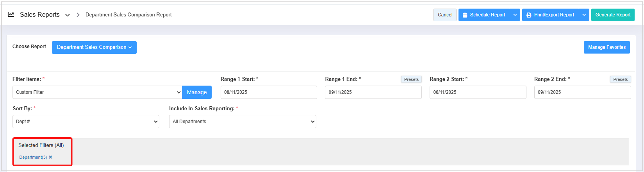The height and width of the screenshot is (172, 644).
Task: Remove the Department(3) filter with the X
Action: pyautogui.click(x=50, y=157)
